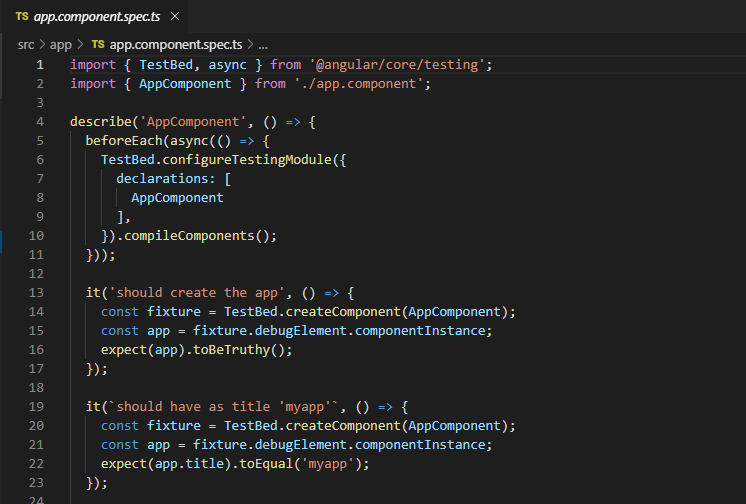Click 'declarations' on line 7
The height and width of the screenshot is (504, 746).
pos(162,179)
